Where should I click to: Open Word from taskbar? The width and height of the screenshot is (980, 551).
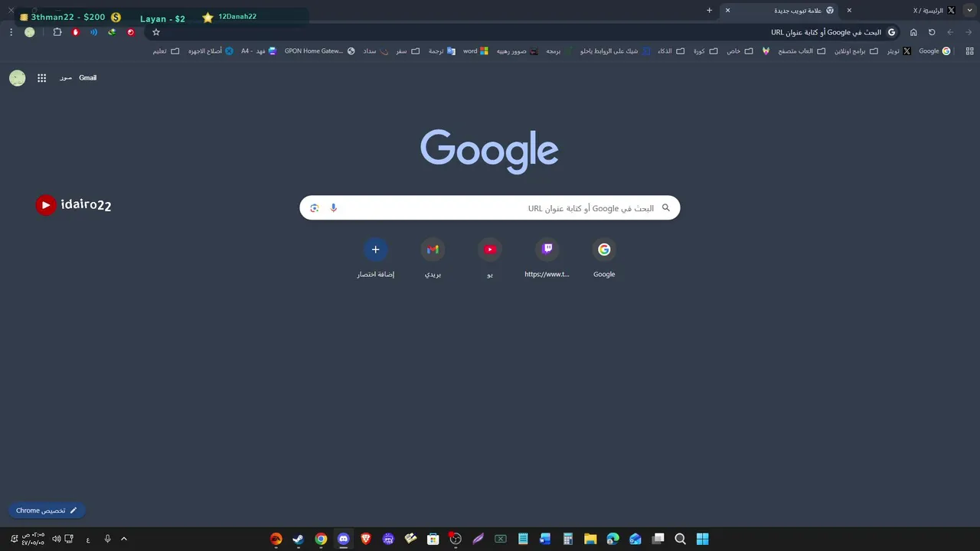point(545,539)
